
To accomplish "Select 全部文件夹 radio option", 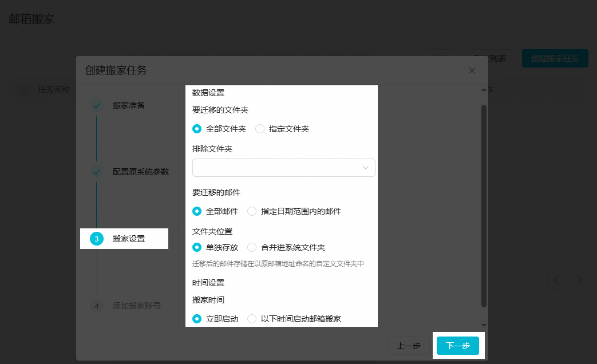I will click(219, 129).
